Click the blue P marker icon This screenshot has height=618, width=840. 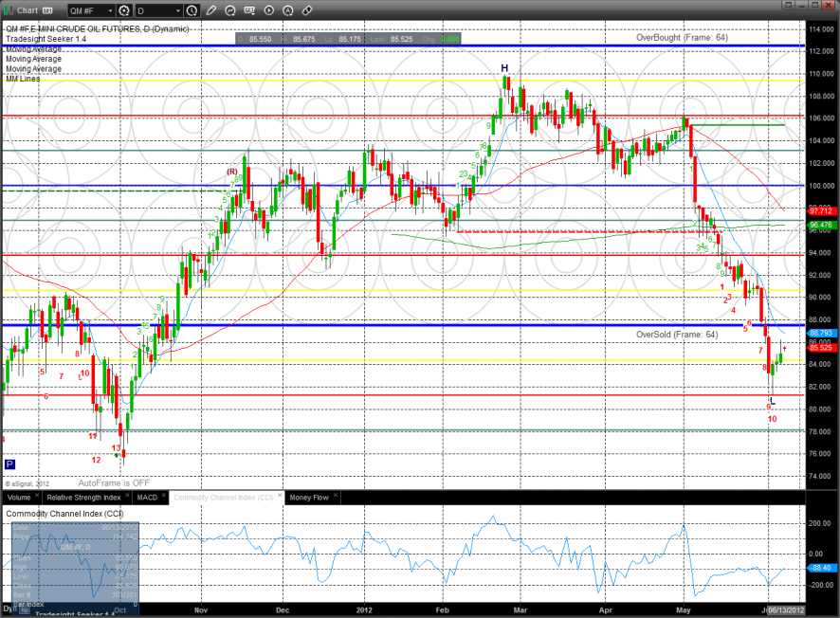9,464
